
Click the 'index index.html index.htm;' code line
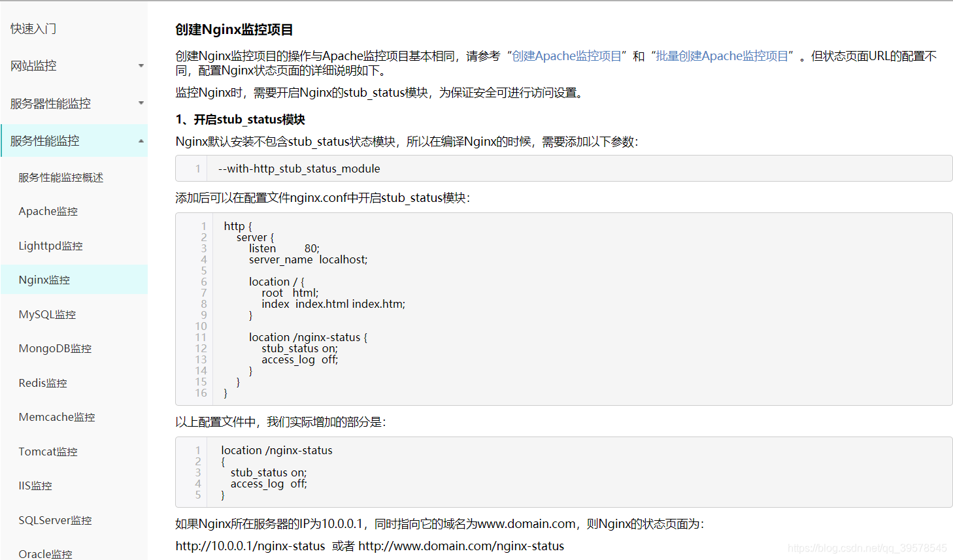point(333,304)
